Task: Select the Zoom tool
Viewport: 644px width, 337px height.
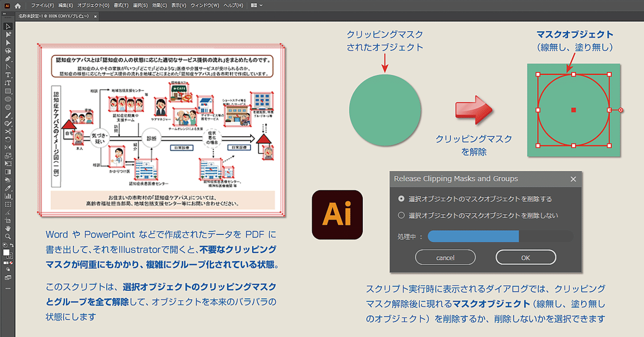Action: (8, 236)
